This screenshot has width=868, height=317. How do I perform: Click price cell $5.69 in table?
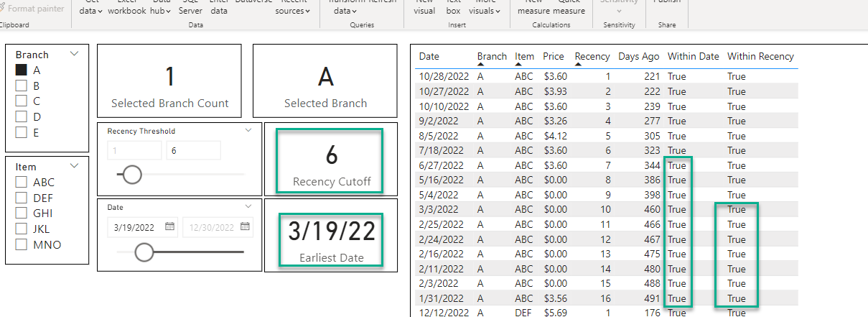click(x=555, y=313)
